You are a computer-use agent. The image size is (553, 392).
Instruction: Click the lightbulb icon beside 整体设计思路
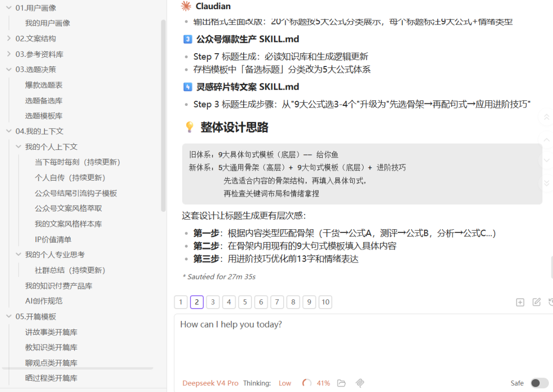189,127
